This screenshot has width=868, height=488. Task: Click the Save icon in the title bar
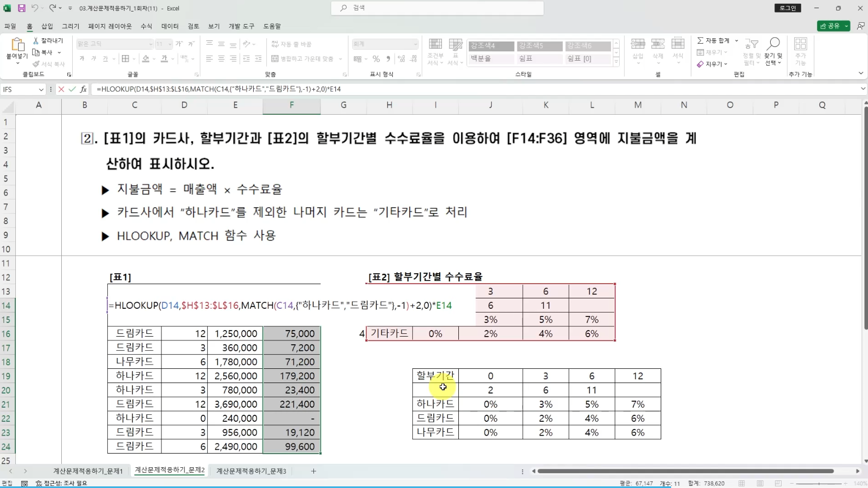(x=21, y=8)
